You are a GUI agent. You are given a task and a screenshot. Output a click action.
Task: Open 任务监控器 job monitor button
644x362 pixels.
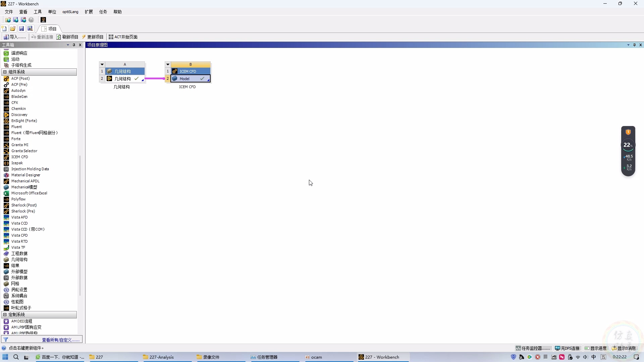tap(533, 348)
